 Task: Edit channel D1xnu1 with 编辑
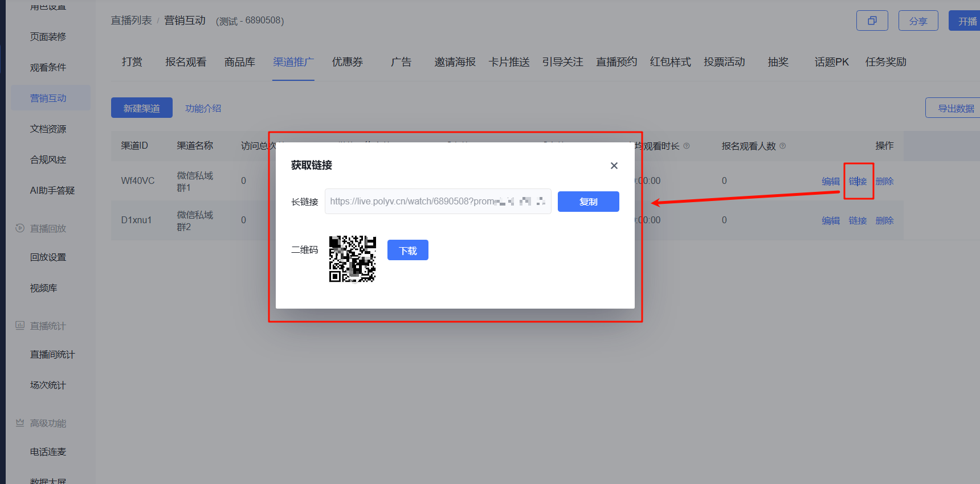[x=831, y=220]
